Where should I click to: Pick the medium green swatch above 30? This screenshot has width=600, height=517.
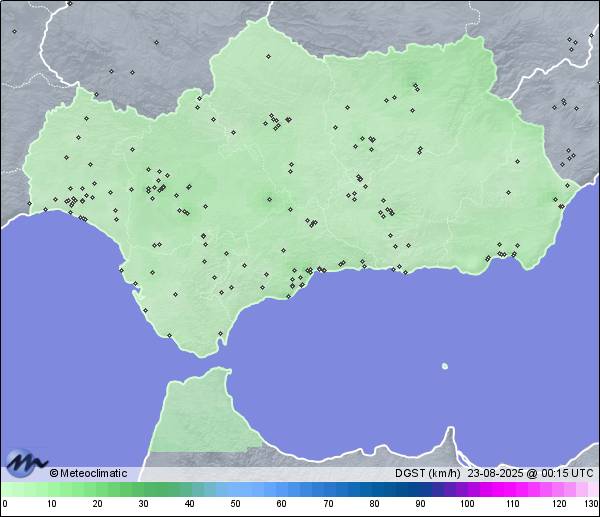pyautogui.click(x=138, y=489)
